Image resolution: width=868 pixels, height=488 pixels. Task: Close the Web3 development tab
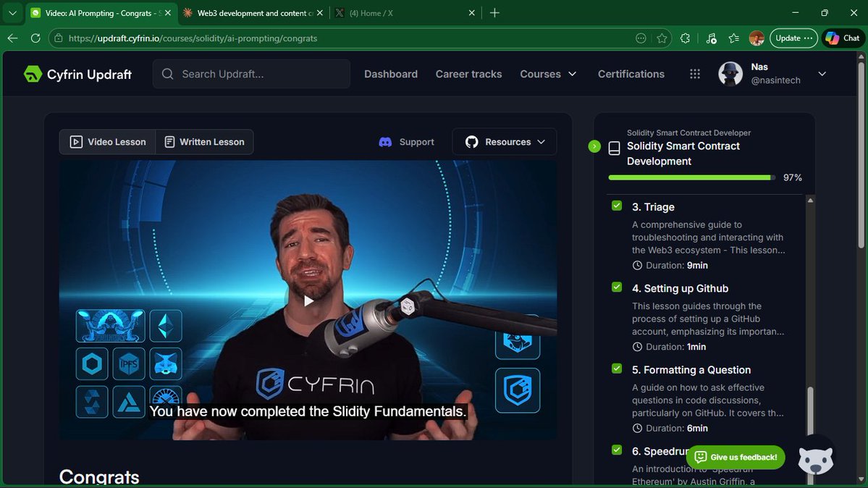319,13
